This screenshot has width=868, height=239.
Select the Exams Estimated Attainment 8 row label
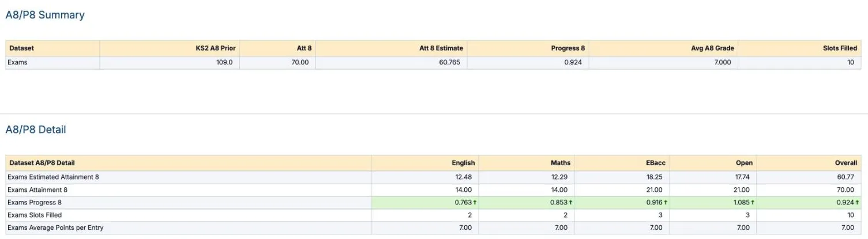pyautogui.click(x=53, y=177)
